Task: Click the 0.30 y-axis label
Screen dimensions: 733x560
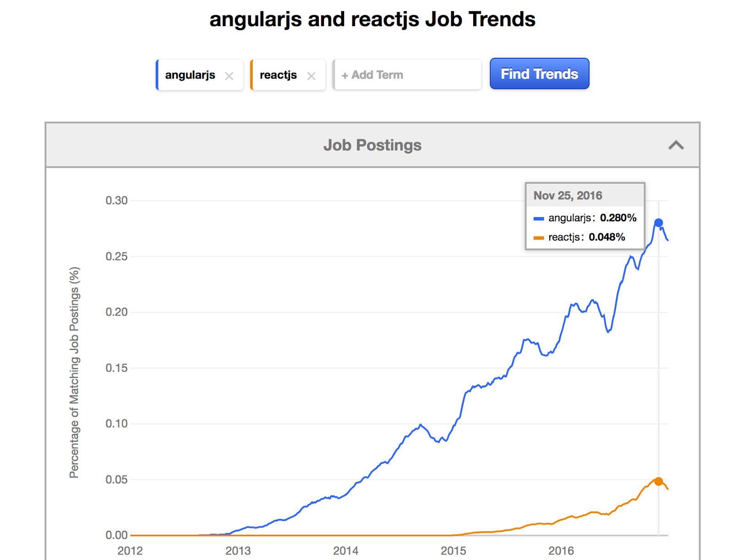Action: pos(116,200)
